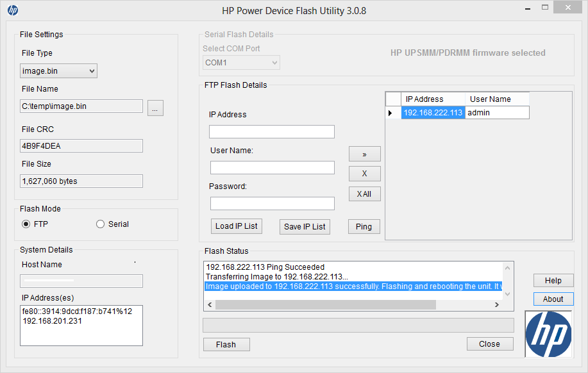588x373 pixels.
Task: Click the Ping button
Action: click(364, 226)
